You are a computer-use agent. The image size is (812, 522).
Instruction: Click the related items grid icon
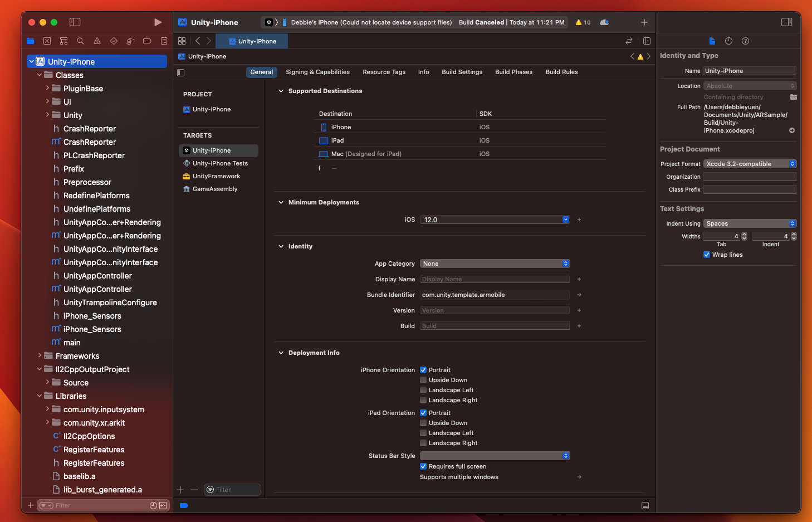(182, 41)
